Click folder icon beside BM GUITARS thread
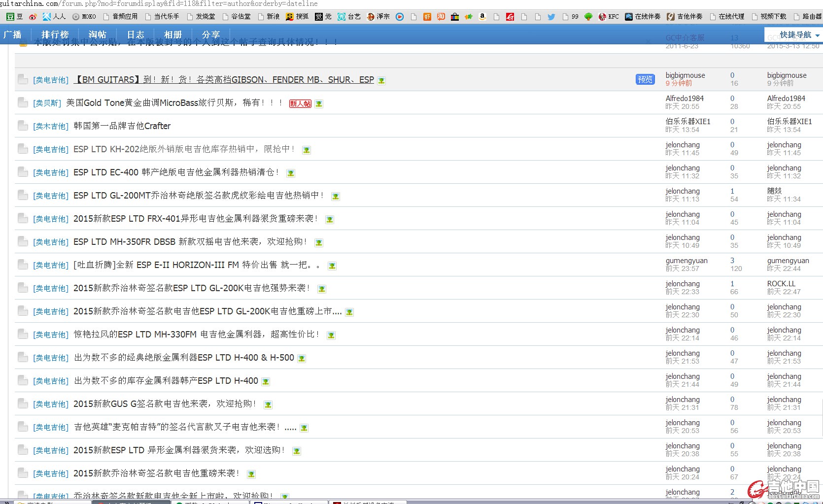Viewport: 823px width, 504px height. (23, 79)
